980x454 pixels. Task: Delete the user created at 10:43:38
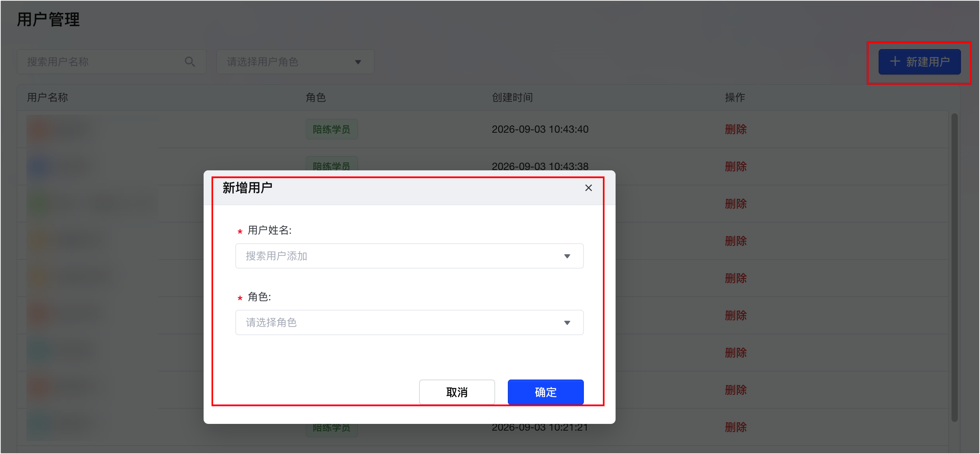[x=736, y=166]
